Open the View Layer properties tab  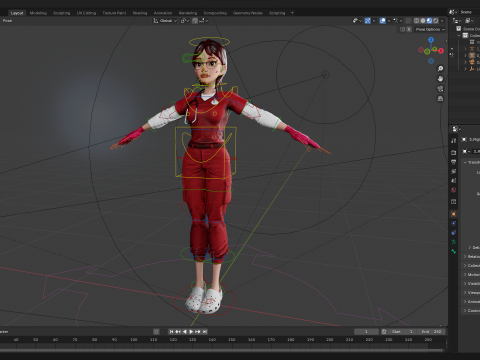point(453,171)
